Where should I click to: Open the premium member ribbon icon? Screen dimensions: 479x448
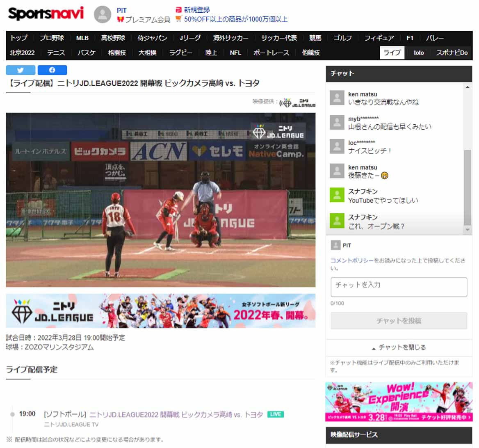[120, 20]
